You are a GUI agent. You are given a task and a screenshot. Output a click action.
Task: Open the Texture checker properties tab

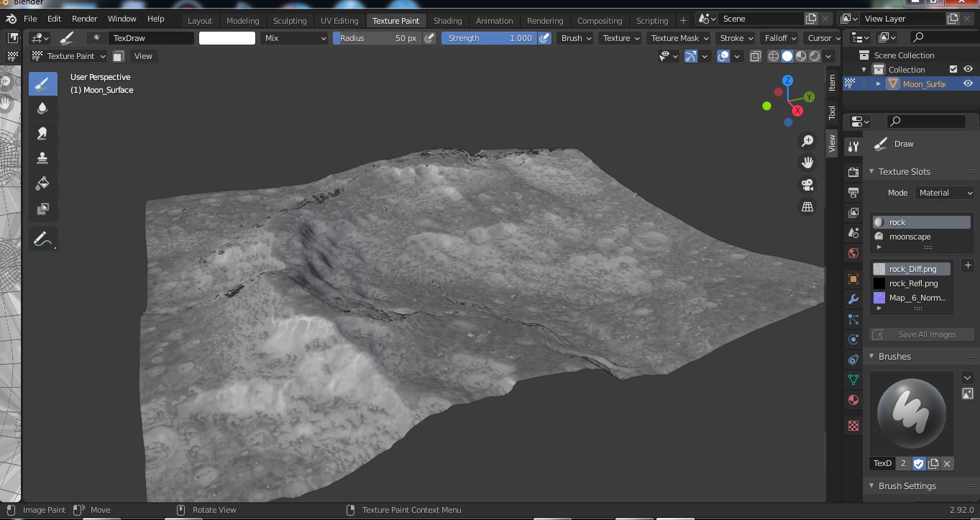[x=853, y=426]
